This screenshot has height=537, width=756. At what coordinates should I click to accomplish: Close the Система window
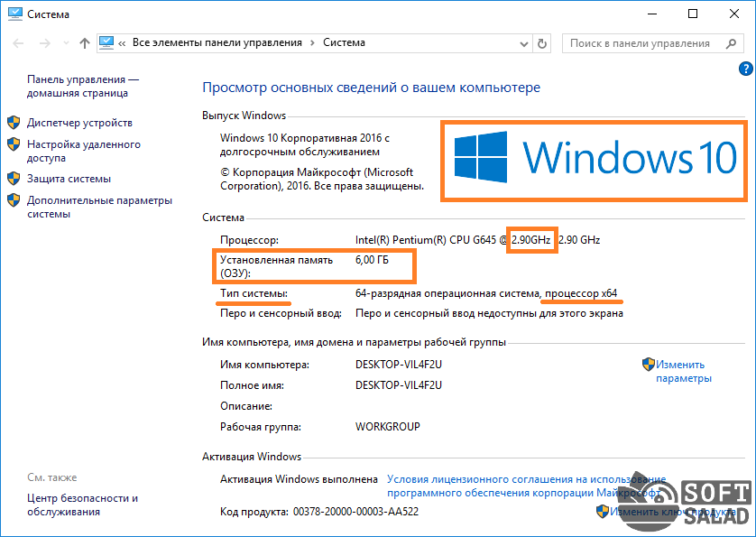point(734,14)
